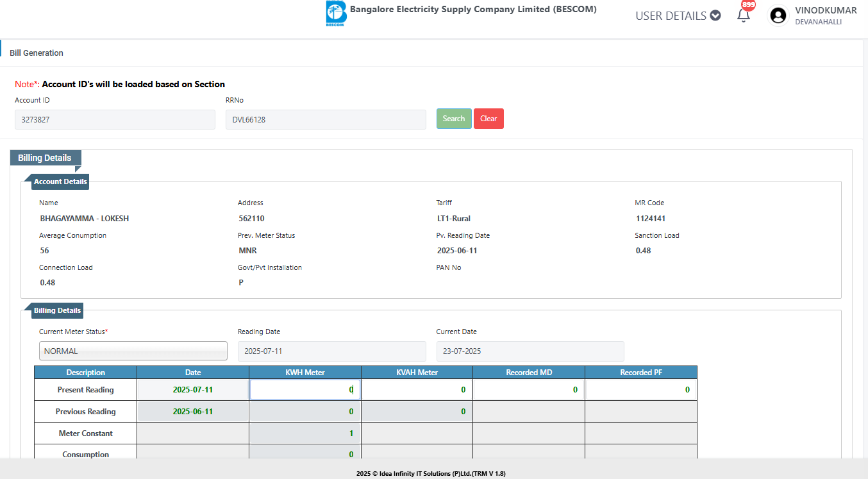Click the Present Reading KVAH Meter field

(417, 389)
